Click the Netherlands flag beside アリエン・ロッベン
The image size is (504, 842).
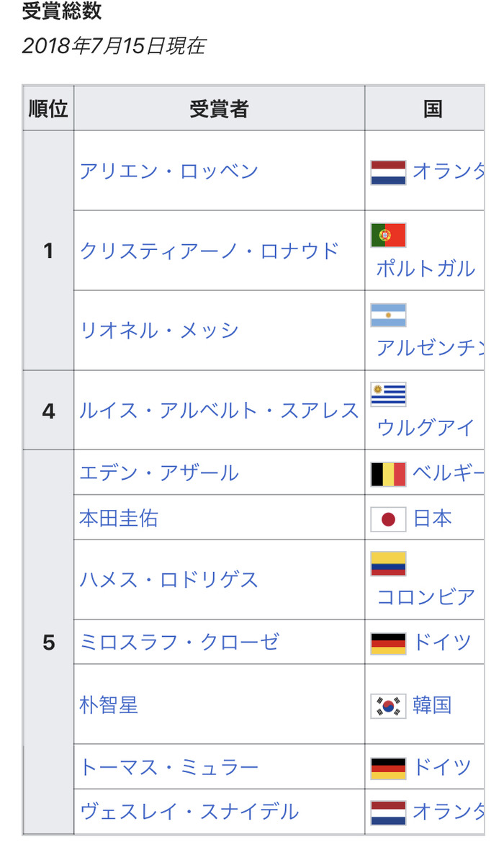(x=388, y=172)
